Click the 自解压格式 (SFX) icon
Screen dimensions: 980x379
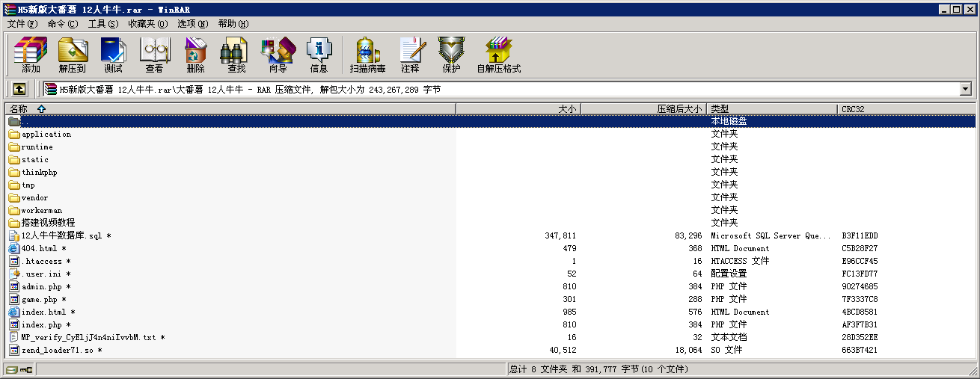coord(498,55)
